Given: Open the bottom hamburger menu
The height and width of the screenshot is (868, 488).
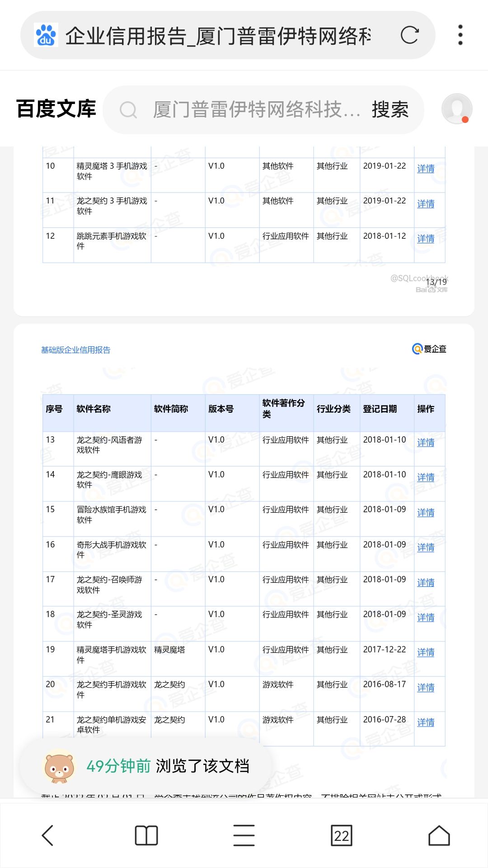Looking at the screenshot, I should tap(244, 835).
